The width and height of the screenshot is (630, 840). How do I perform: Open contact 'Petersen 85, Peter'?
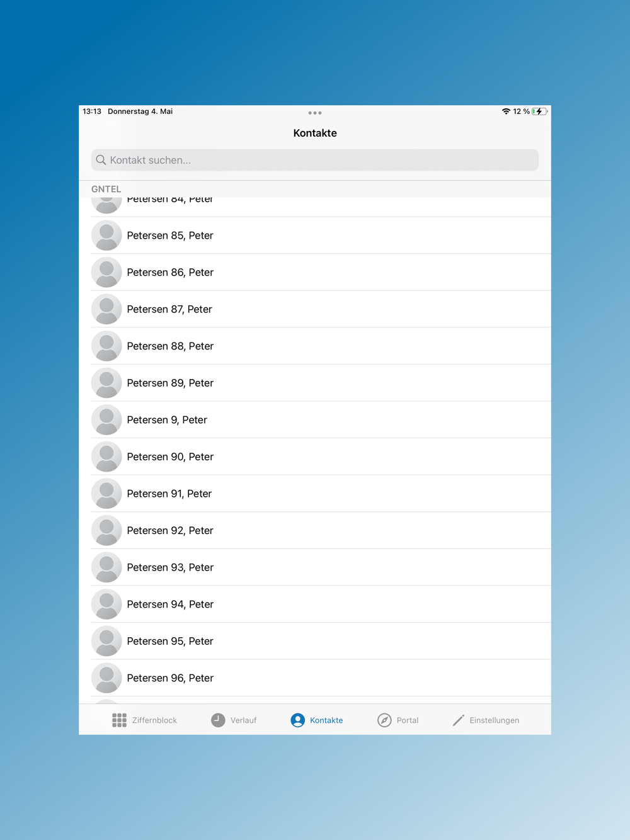pos(315,236)
